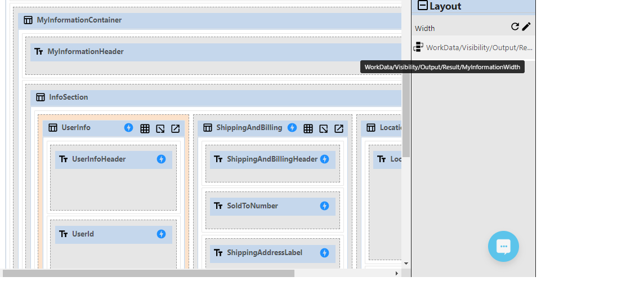The image size is (644, 281).
Task: Click the ShippingAndBillingHeader text type icon
Action: tap(218, 159)
